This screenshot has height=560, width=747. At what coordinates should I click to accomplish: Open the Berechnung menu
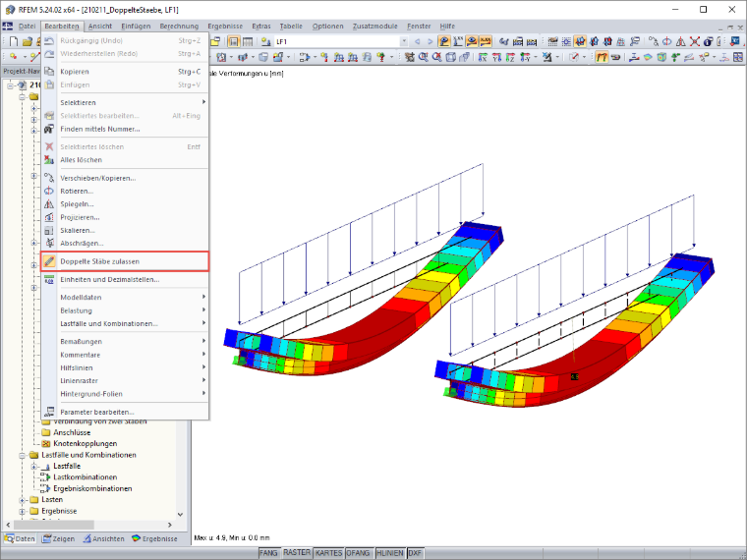click(x=179, y=27)
